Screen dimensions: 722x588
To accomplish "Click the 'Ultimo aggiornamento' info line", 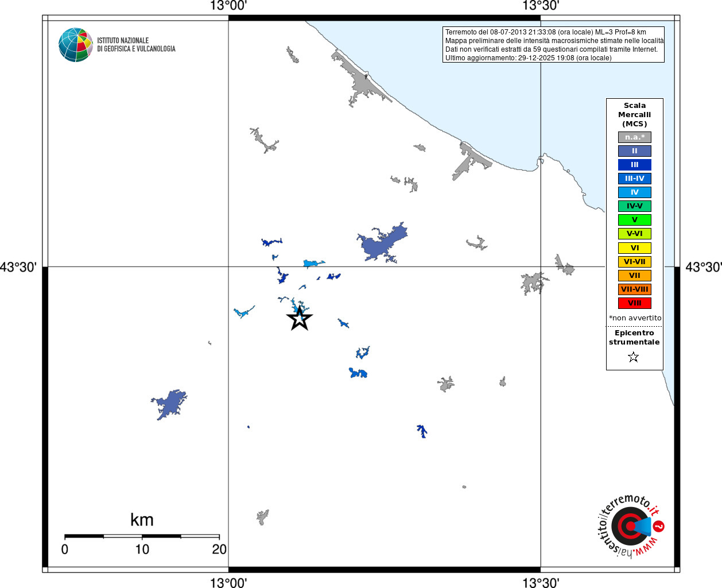I will coord(528,58).
